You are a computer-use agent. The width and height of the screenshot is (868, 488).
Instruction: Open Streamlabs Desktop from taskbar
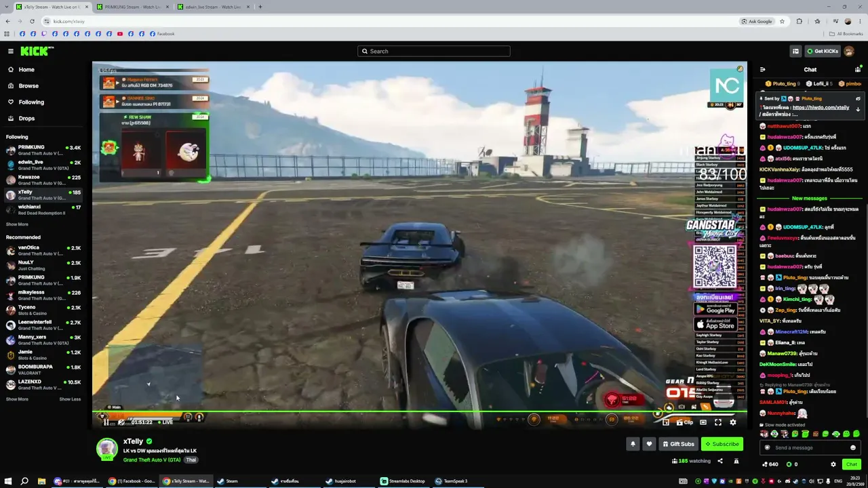tap(403, 481)
